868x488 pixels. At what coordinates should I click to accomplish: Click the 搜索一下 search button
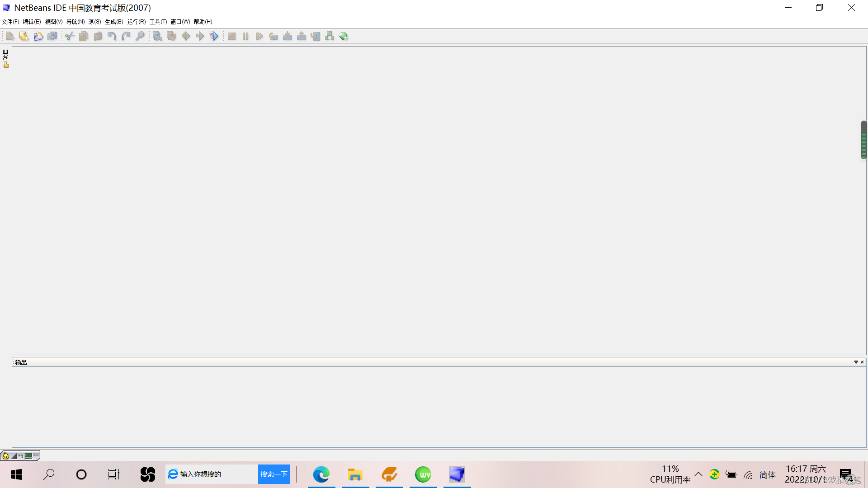click(x=274, y=474)
